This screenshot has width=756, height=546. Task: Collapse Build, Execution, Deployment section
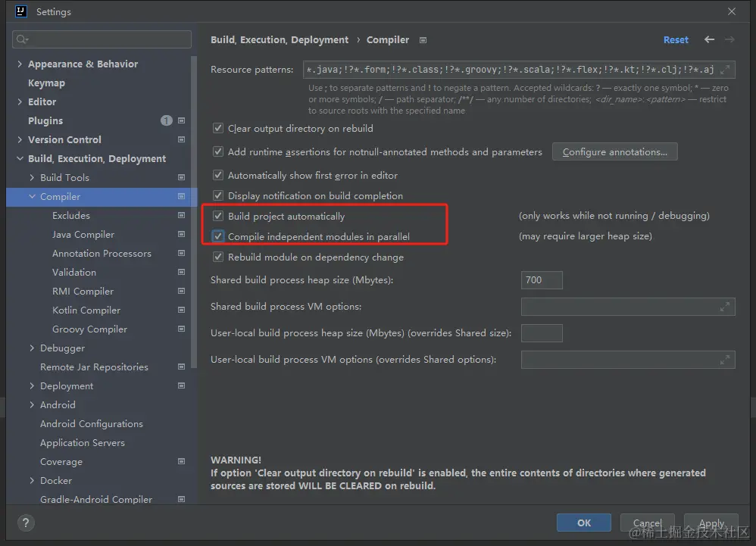click(20, 158)
